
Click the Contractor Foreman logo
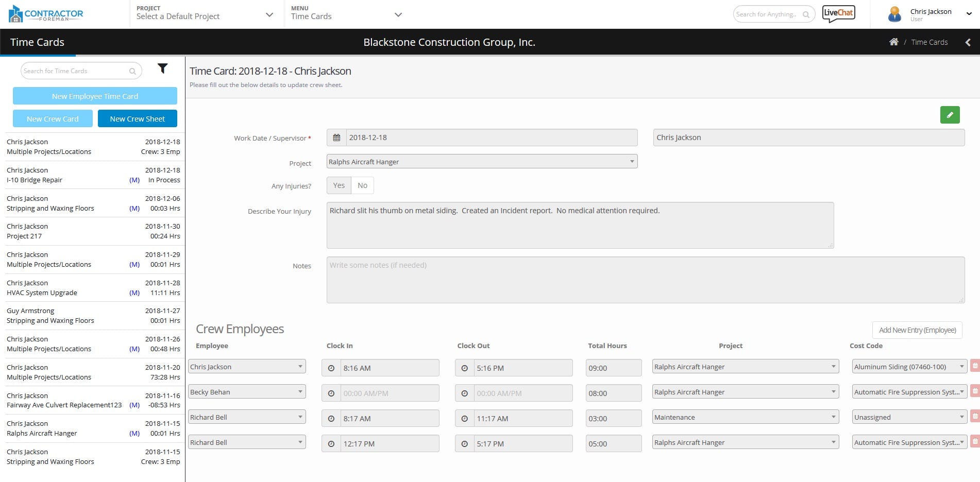46,14
